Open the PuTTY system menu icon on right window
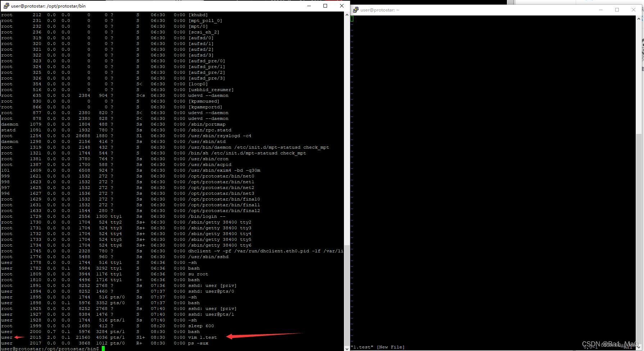 [355, 10]
